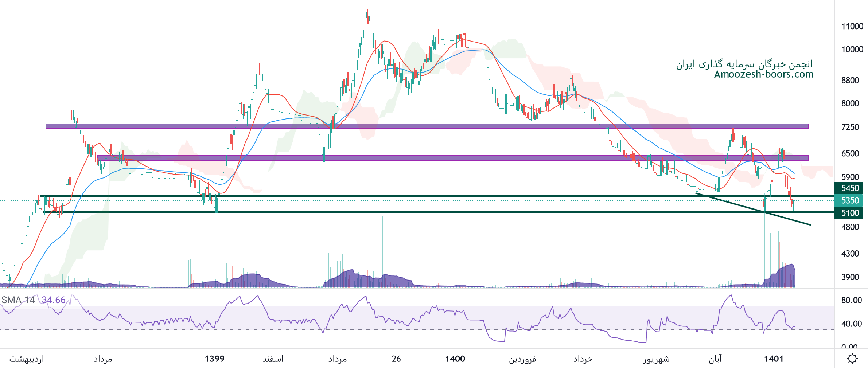Click the Persian title انجمن خبرگان سرمایه گذاری ایران

(744, 64)
